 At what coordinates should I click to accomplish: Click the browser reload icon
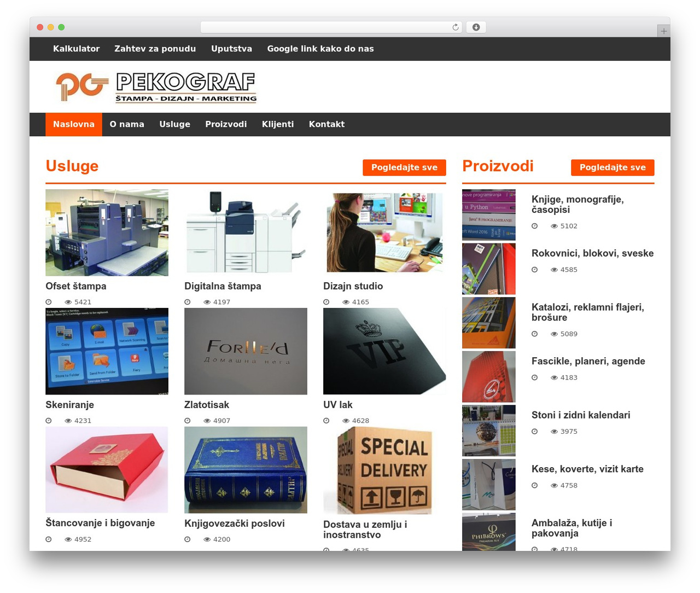455,27
